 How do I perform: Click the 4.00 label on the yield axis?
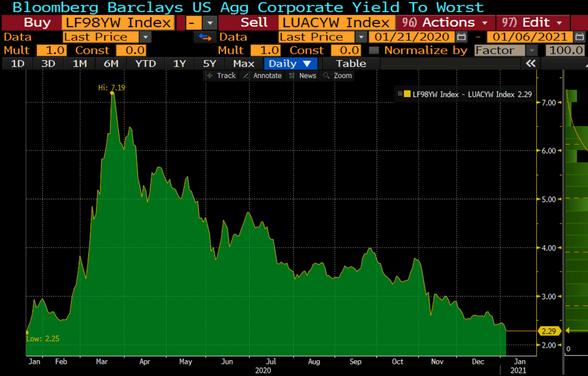(x=549, y=248)
